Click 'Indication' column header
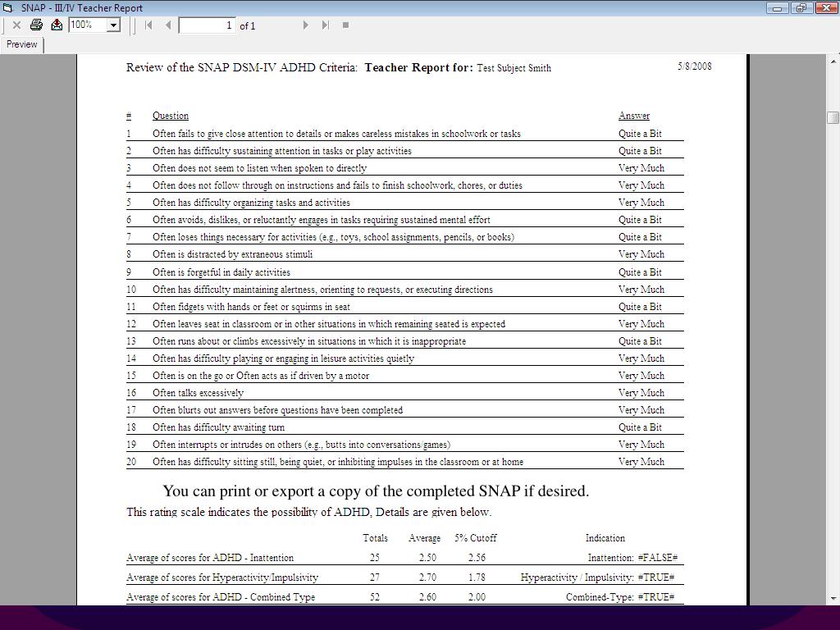Viewport: 840px width, 630px height. [x=605, y=538]
